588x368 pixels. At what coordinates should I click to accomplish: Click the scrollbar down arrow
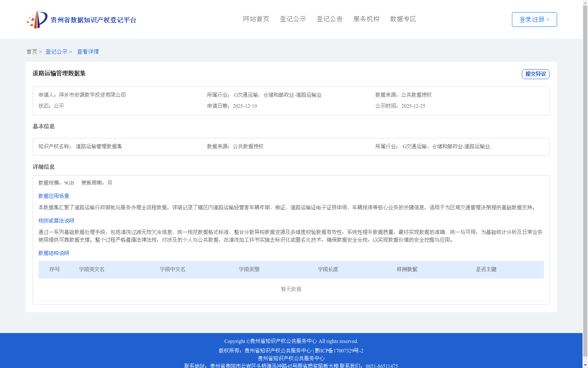tap(585, 365)
